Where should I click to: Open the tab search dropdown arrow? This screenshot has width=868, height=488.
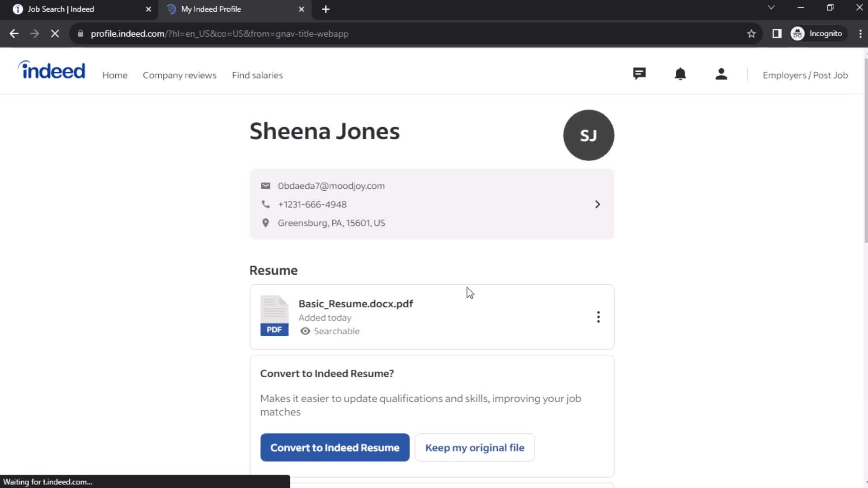point(771,8)
